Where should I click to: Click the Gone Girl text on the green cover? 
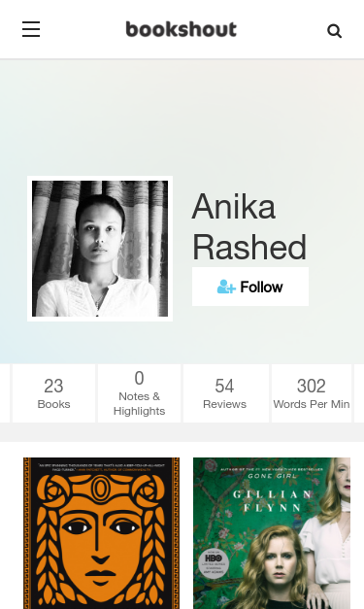[272, 476]
